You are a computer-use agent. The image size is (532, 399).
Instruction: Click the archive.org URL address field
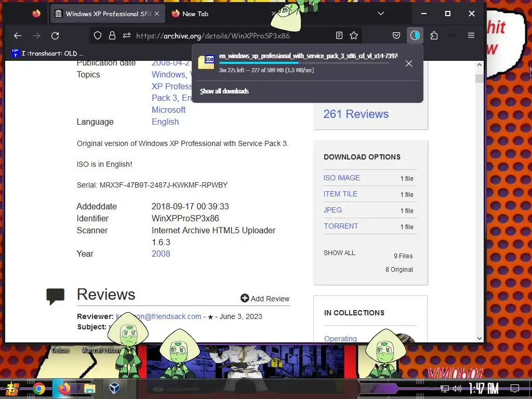click(213, 36)
